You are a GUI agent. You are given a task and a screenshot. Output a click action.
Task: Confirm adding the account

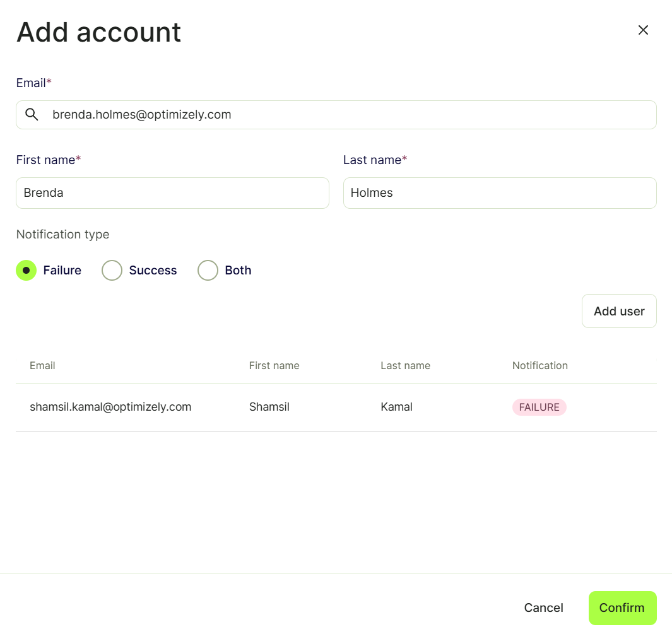pos(622,608)
